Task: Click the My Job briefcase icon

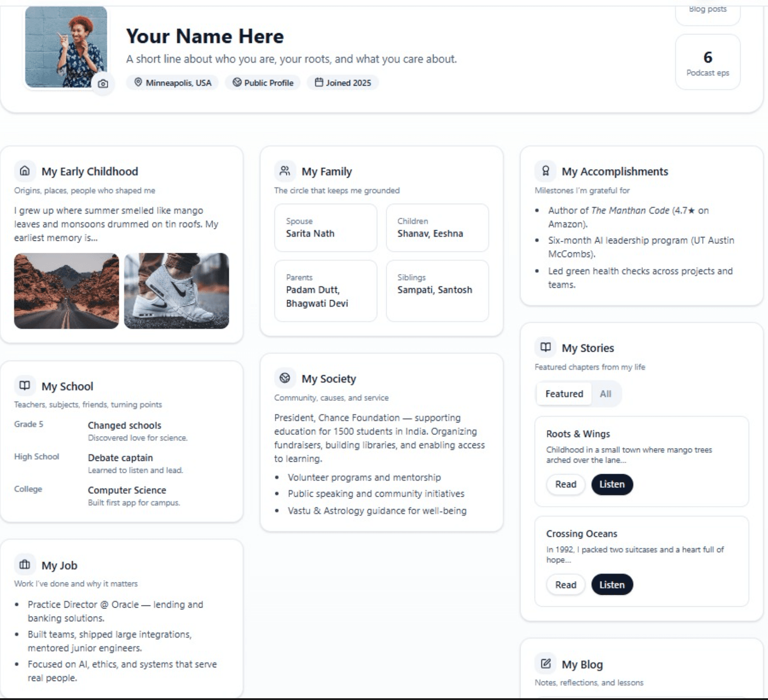Action: pyautogui.click(x=24, y=564)
